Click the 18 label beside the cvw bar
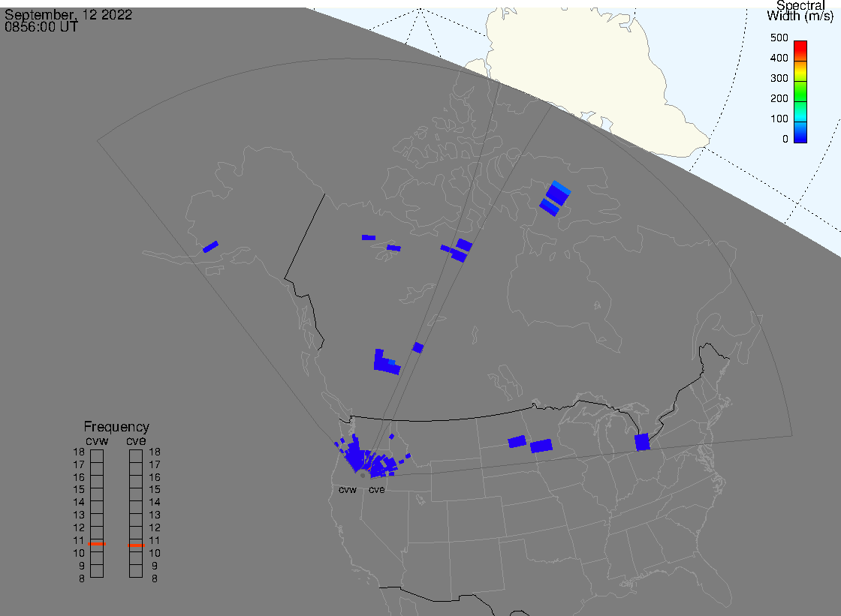The width and height of the screenshot is (841, 616). point(79,452)
